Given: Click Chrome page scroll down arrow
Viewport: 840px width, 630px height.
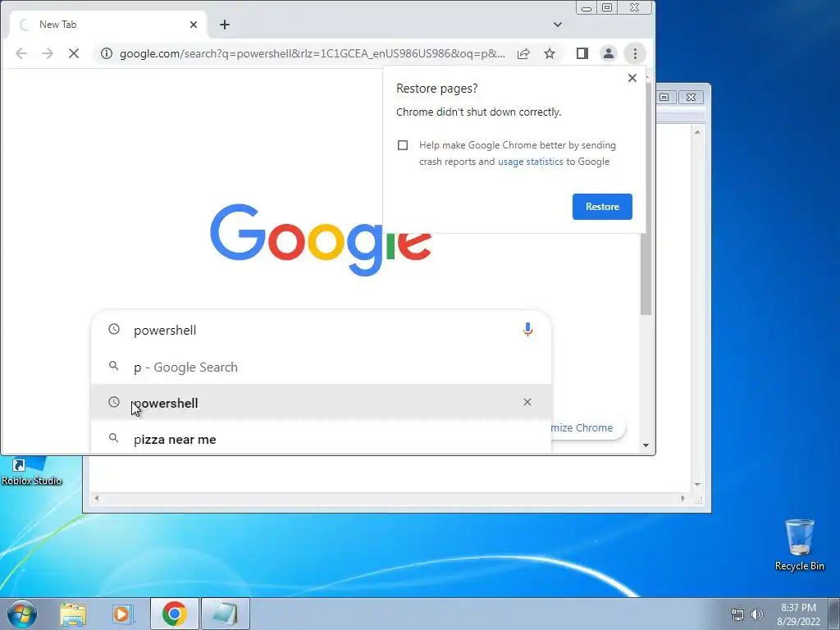Looking at the screenshot, I should point(646,445).
